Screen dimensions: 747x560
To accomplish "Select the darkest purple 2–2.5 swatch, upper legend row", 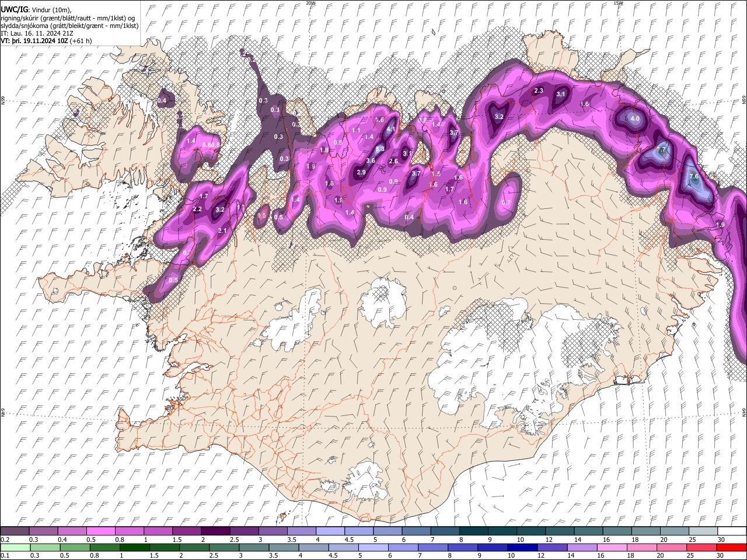I will [215, 531].
